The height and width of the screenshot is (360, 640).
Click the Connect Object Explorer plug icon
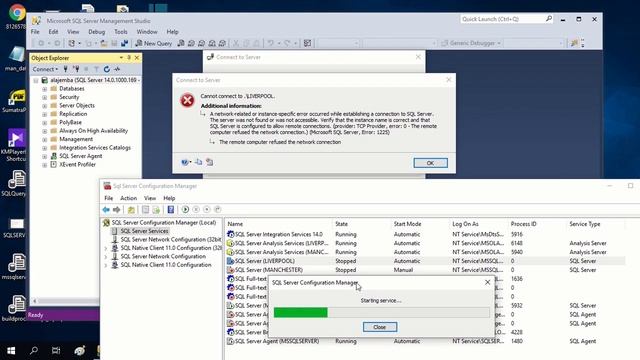click(65, 69)
